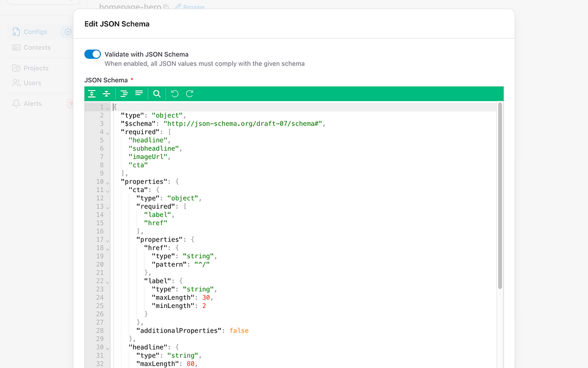Click the maxLength value 80
Viewport: 588px width, 368px height.
[x=190, y=364]
